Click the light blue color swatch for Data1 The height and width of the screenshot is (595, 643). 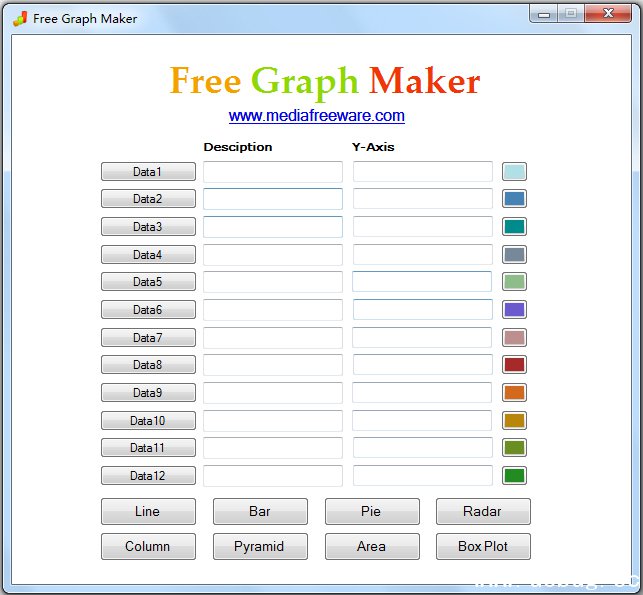click(x=514, y=172)
